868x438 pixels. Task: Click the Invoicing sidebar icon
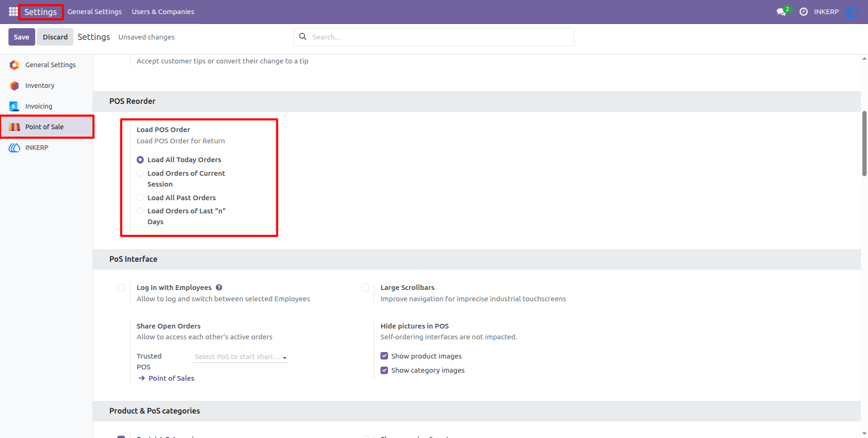[15, 106]
